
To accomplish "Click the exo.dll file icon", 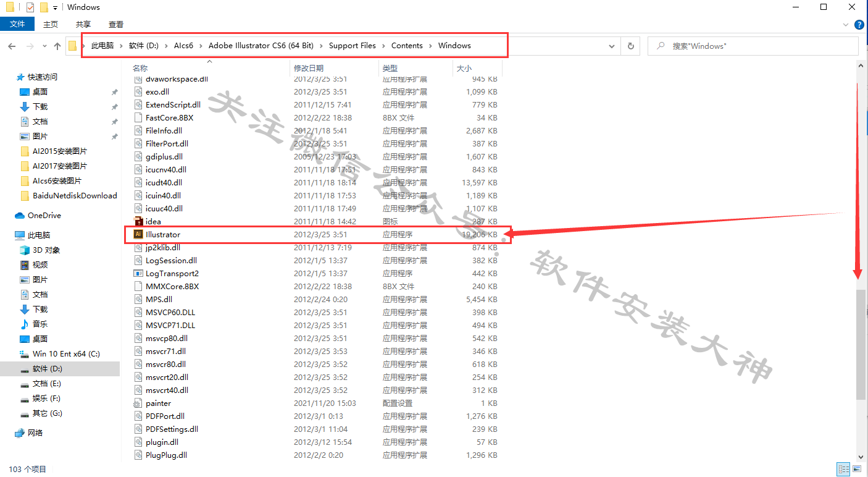I will [x=138, y=91].
